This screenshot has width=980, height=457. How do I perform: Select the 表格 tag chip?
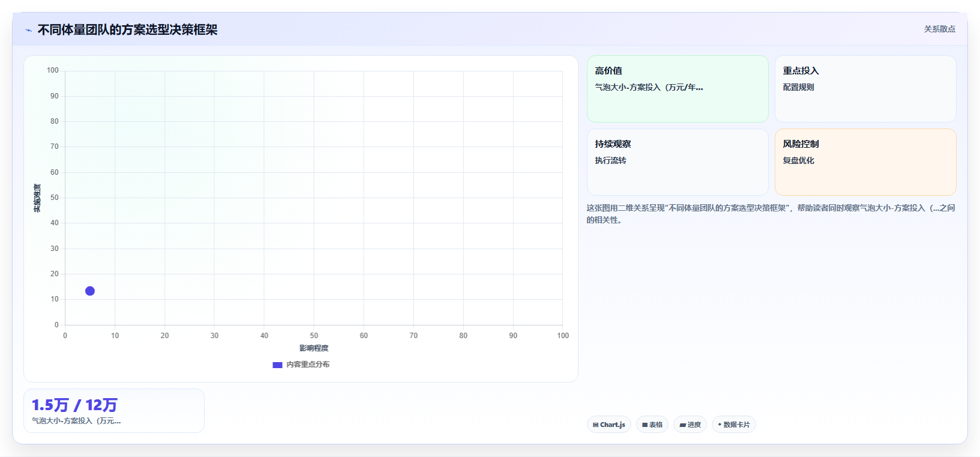652,425
